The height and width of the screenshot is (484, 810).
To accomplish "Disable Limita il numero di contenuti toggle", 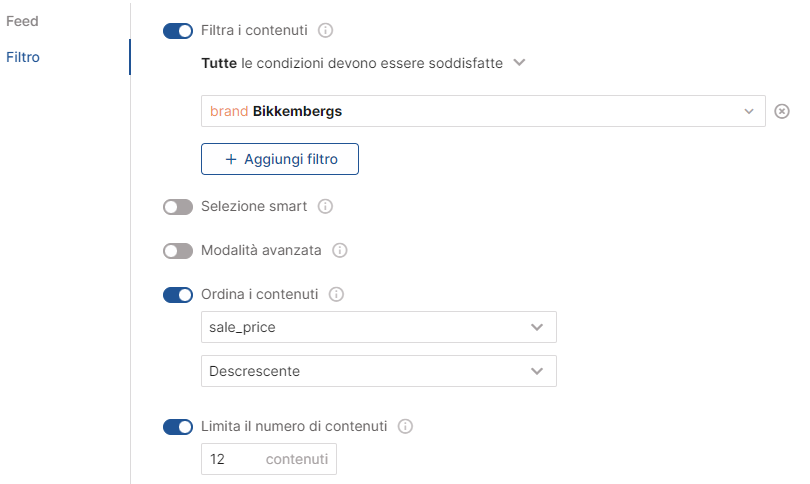I will tap(178, 427).
